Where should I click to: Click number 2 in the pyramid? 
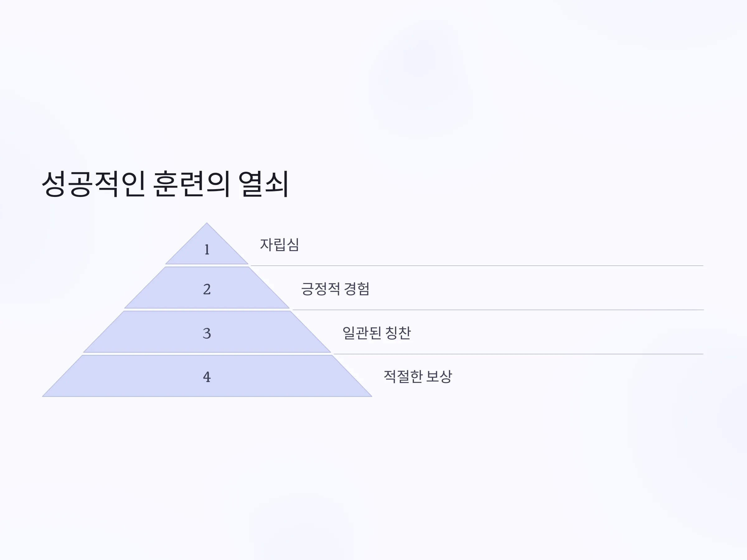pos(207,289)
